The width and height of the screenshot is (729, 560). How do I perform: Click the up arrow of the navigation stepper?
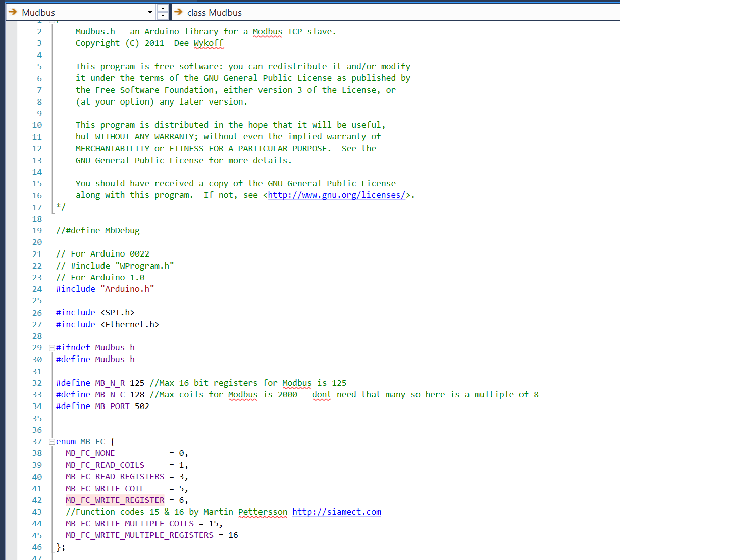[163, 9]
